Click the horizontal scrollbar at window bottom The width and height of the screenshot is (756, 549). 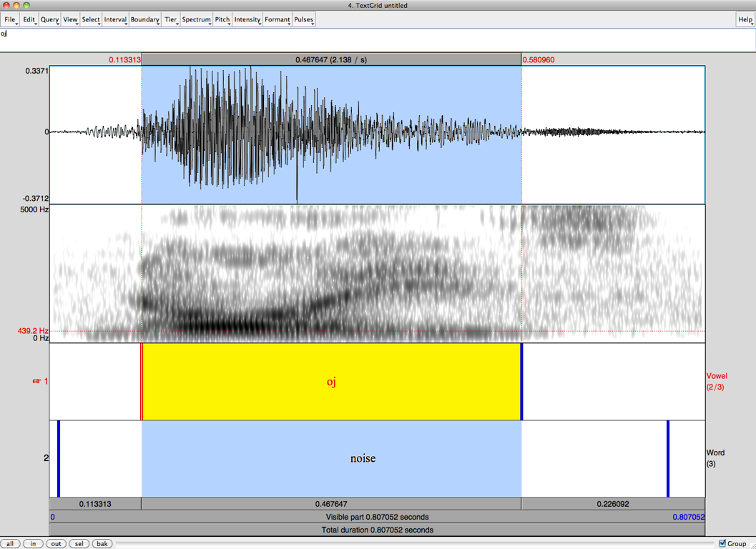[x=415, y=544]
